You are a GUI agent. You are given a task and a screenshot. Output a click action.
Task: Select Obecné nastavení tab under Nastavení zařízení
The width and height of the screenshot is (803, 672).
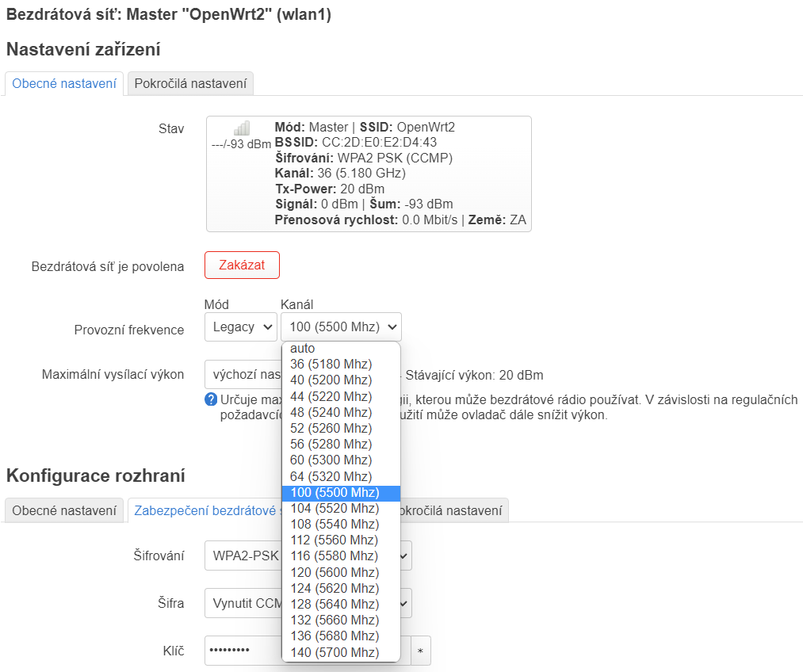click(x=64, y=83)
